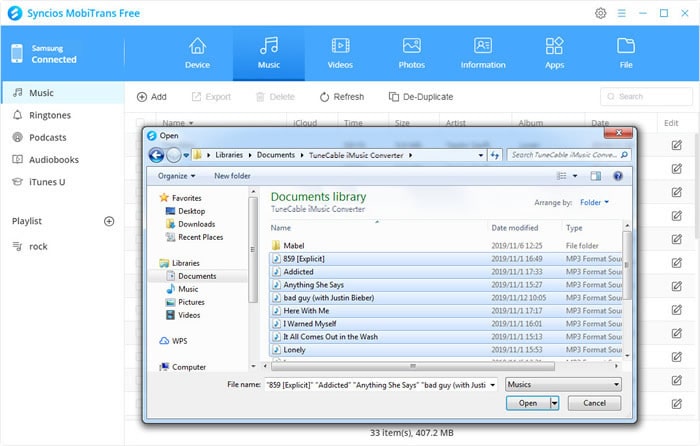Viewport: 700px width, 446px height.
Task: Open Syncios settings gear icon
Action: (600, 13)
